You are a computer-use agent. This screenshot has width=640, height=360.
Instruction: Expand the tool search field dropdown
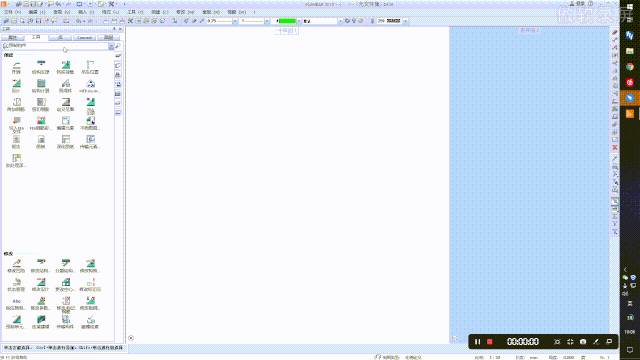(111, 46)
